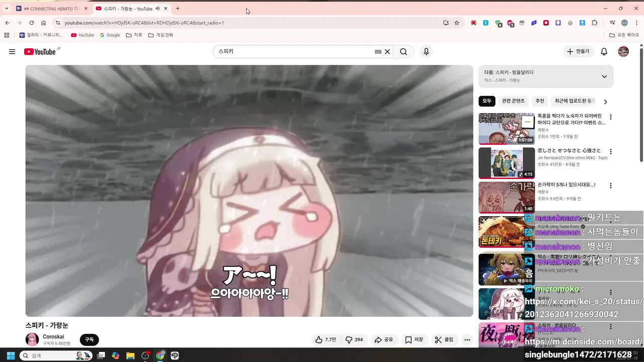
Task: Open the Windows Start menu
Action: tap(10, 355)
